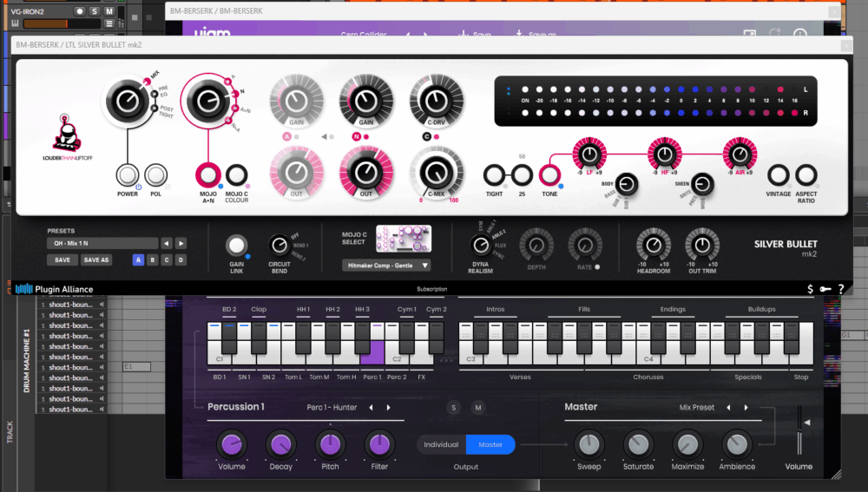Select previous Mix Preset in Master
Viewport: 868px width, 492px height.
(x=728, y=408)
